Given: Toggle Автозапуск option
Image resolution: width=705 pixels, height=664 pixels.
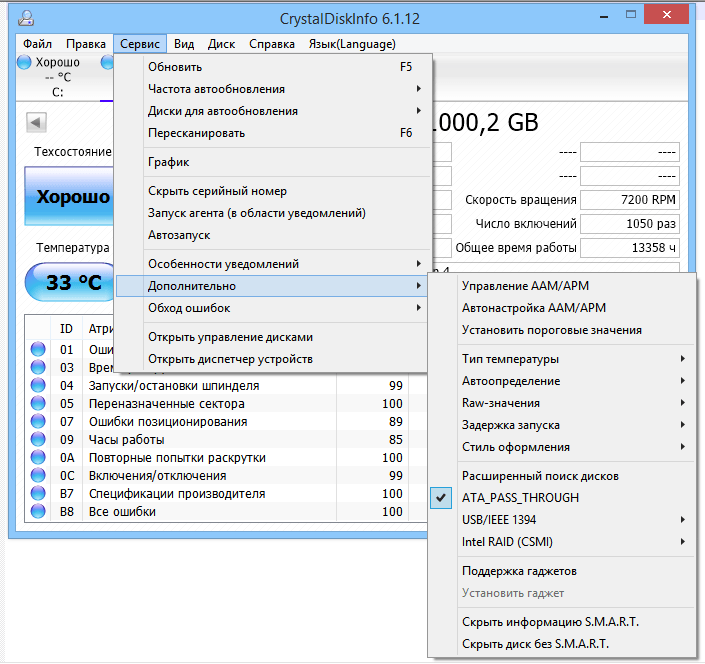Looking at the screenshot, I should coord(271,235).
